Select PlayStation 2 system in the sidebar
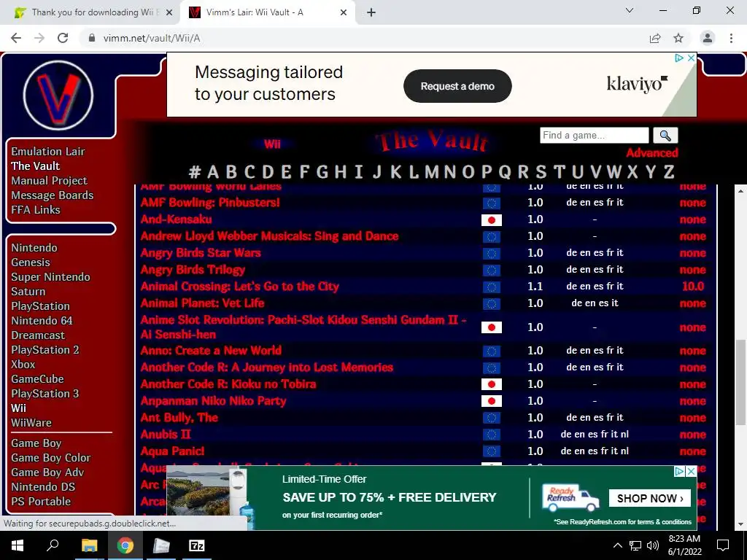The height and width of the screenshot is (560, 747). pos(45,349)
